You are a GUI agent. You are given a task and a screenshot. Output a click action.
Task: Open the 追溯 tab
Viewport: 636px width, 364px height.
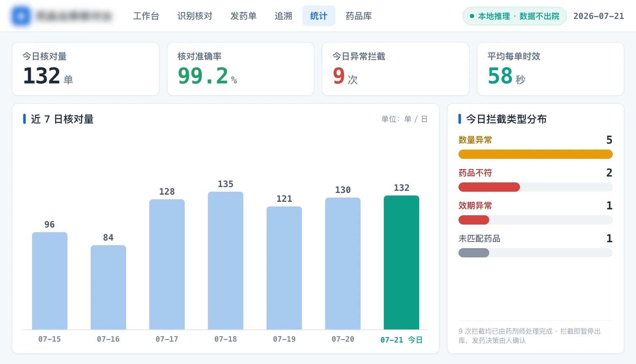[x=283, y=16]
